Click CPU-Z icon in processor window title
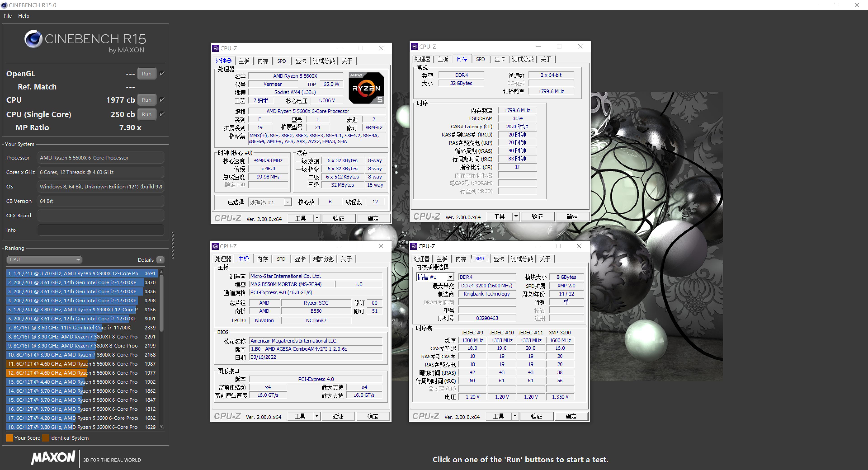This screenshot has height=470, width=868. [x=216, y=48]
